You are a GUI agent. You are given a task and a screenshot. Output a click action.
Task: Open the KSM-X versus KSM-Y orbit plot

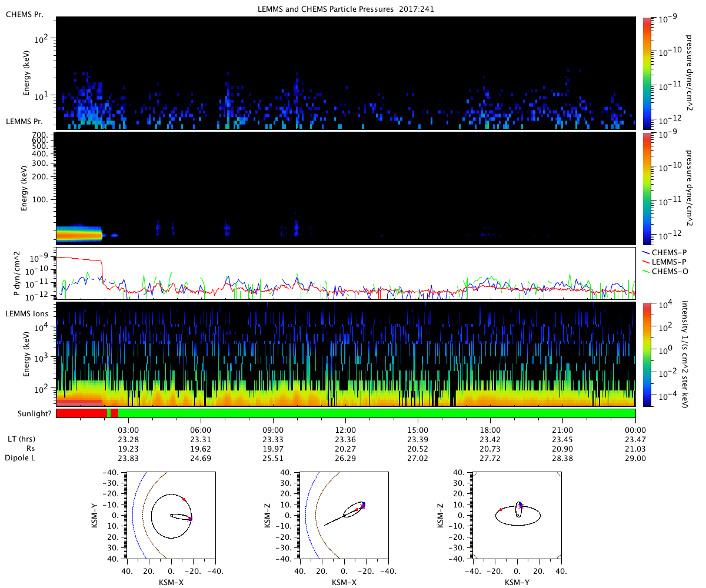(171, 515)
